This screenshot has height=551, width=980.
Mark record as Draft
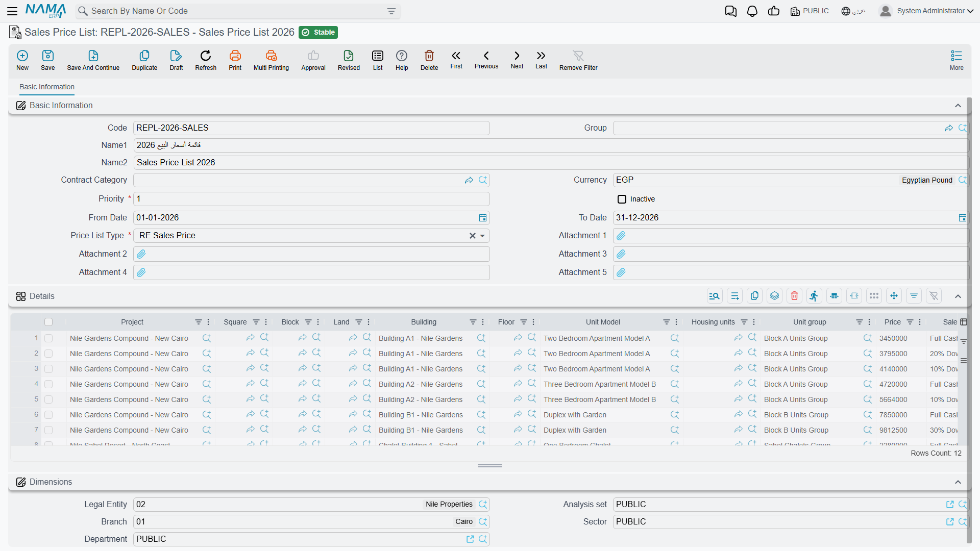click(x=176, y=60)
